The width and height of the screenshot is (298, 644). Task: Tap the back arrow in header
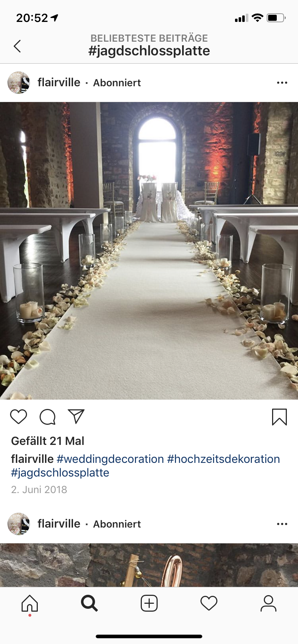click(x=17, y=46)
